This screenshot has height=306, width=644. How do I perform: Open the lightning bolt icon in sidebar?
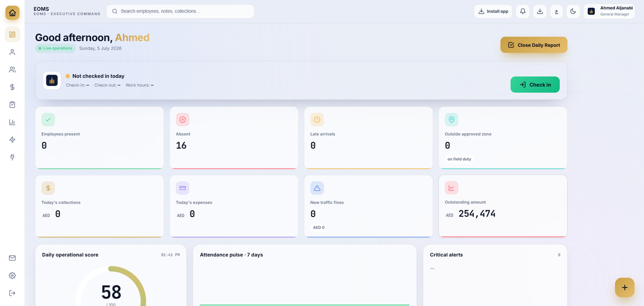pos(12,140)
